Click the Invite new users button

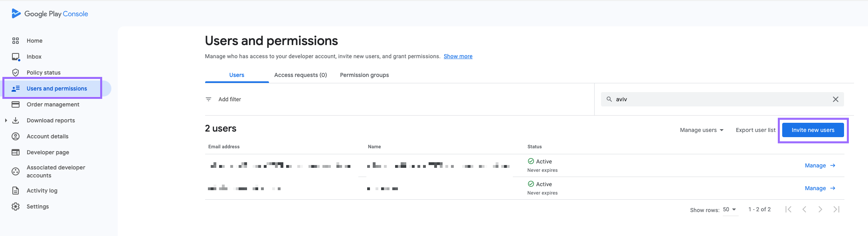point(813,130)
